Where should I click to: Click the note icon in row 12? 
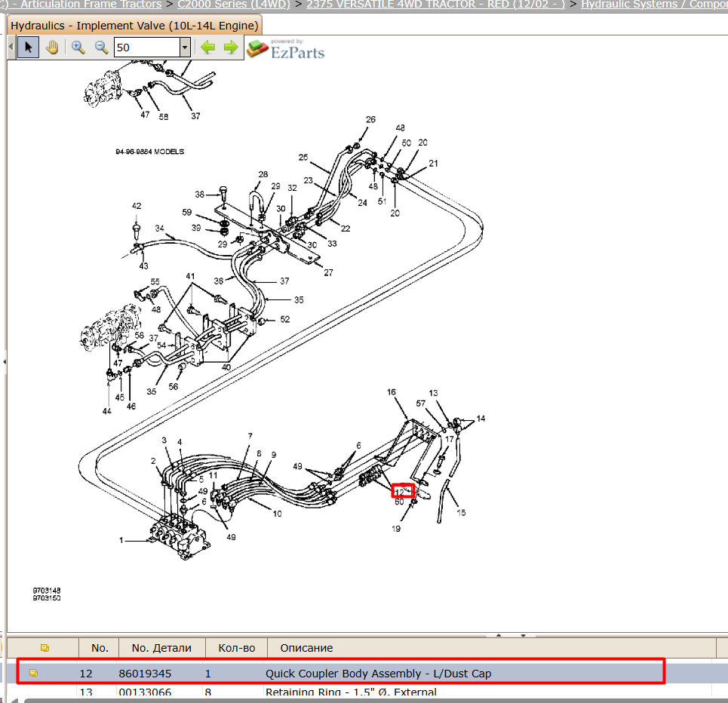[x=33, y=673]
